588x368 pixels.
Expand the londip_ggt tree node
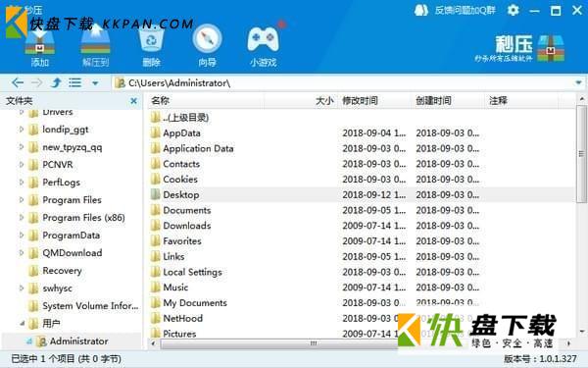coord(22,130)
